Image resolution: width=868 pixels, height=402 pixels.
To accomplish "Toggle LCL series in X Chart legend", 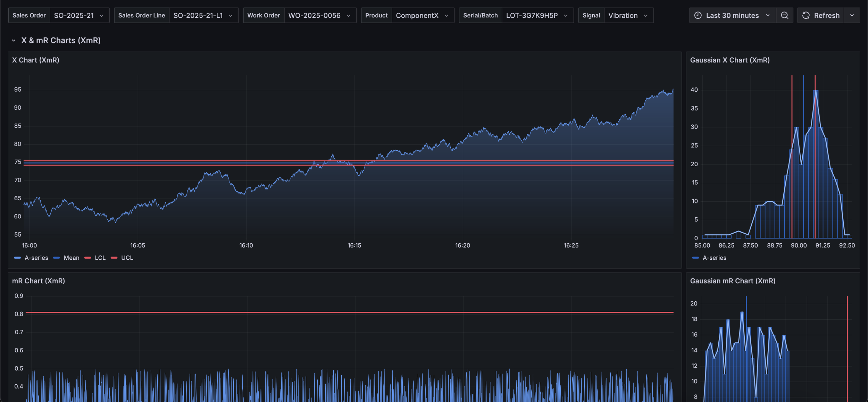I will click(100, 258).
